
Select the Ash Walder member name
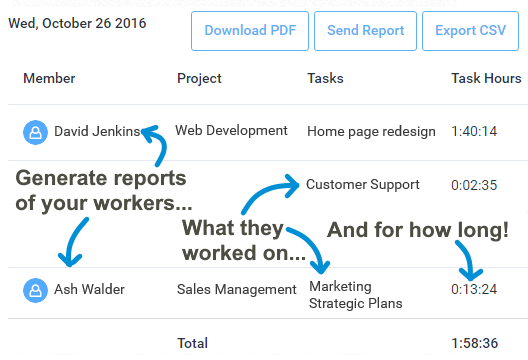pos(90,290)
